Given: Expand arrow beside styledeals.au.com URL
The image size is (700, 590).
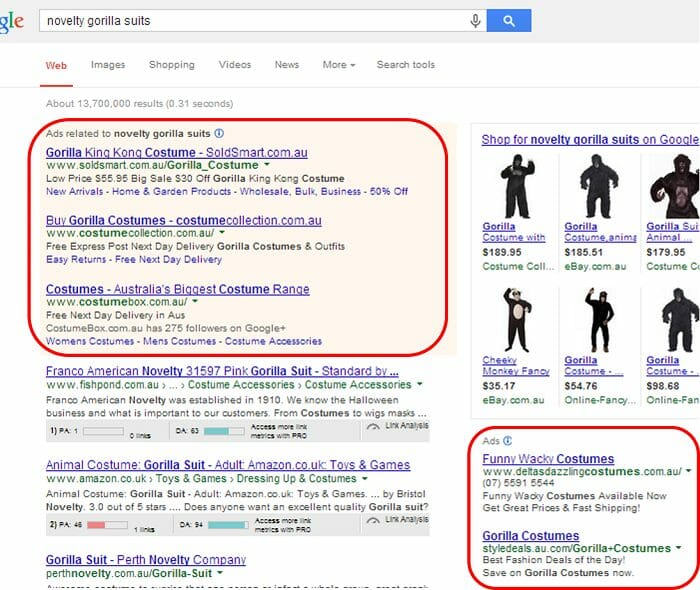Looking at the screenshot, I should [679, 548].
